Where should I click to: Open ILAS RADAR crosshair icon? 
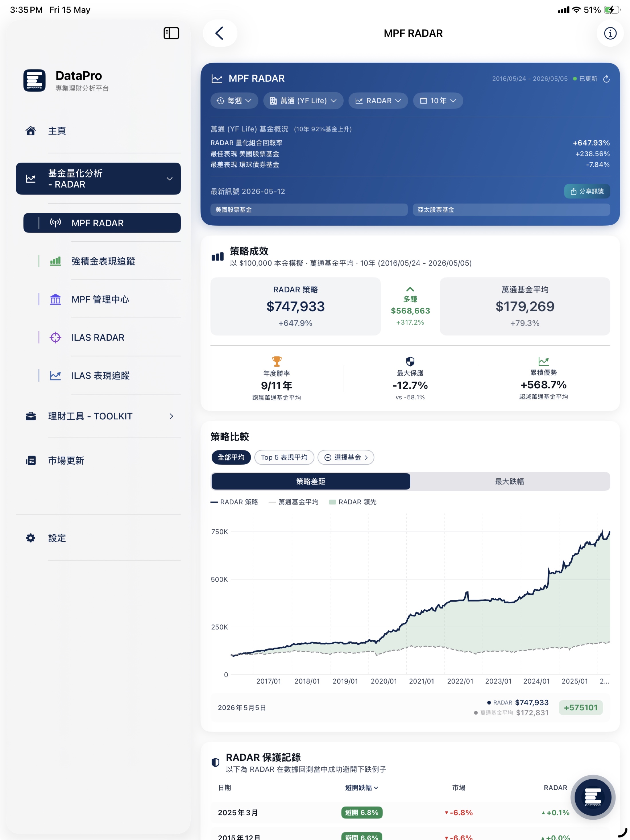(56, 337)
